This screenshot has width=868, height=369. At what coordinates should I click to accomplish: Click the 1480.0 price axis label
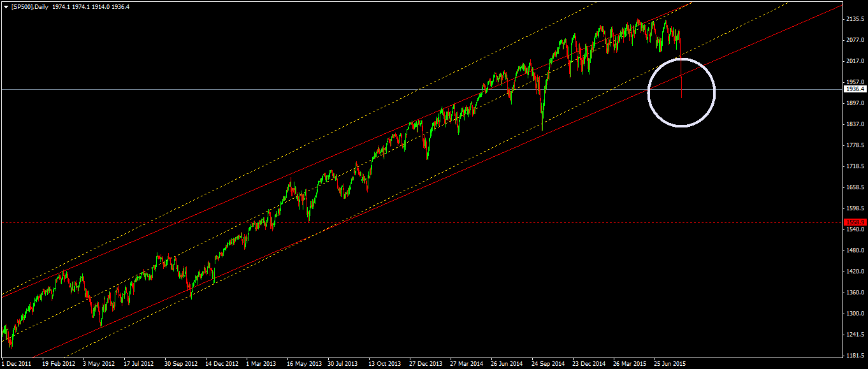point(855,250)
